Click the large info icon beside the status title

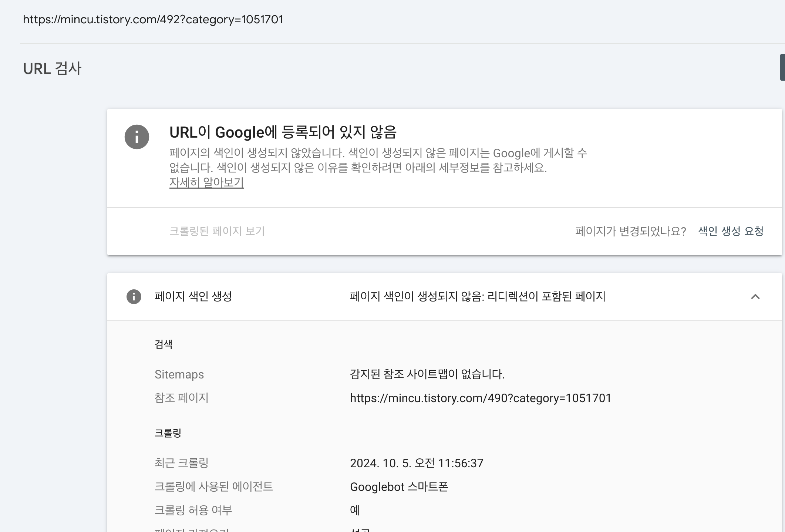coord(137,137)
